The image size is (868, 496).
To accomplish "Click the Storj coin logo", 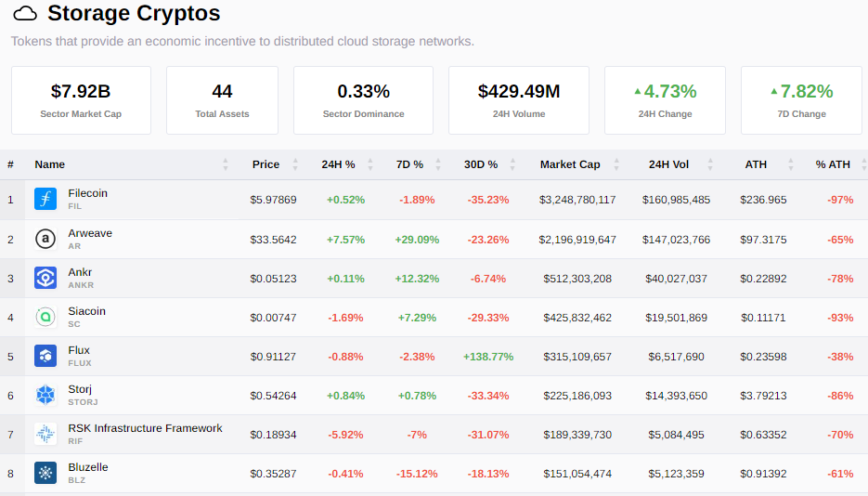I will [45, 395].
